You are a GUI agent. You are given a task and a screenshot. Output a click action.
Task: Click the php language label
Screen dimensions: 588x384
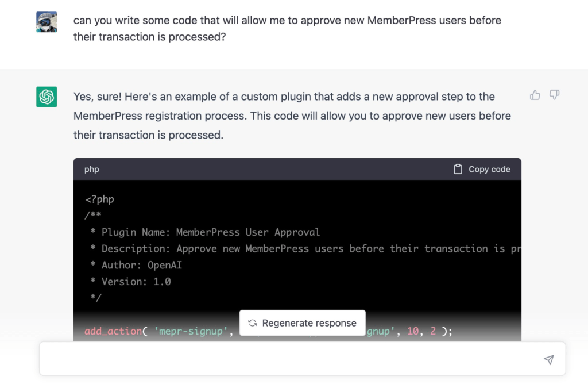tap(92, 169)
